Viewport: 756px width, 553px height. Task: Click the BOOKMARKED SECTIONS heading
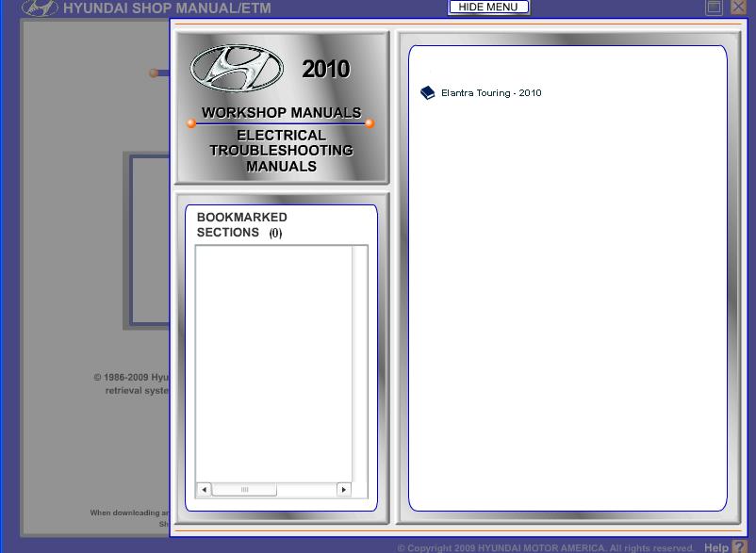click(x=241, y=225)
